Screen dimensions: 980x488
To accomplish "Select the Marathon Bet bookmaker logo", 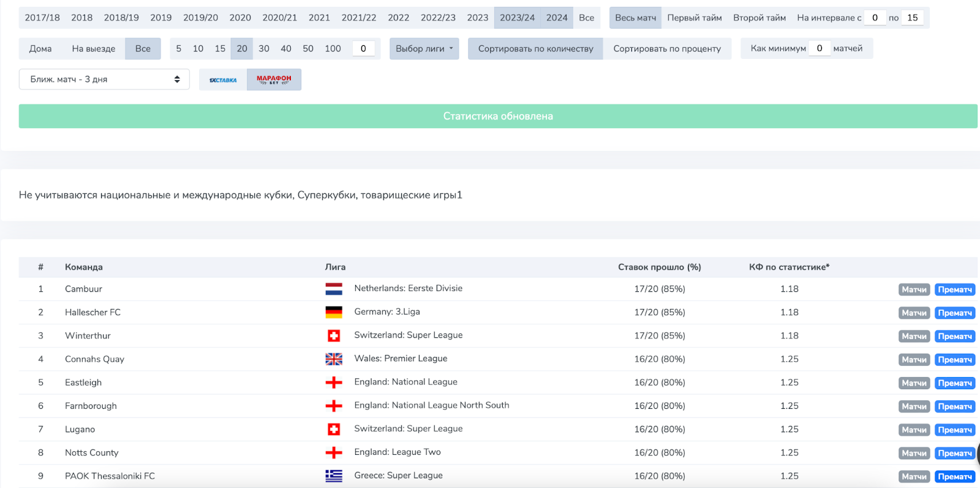I will click(274, 80).
